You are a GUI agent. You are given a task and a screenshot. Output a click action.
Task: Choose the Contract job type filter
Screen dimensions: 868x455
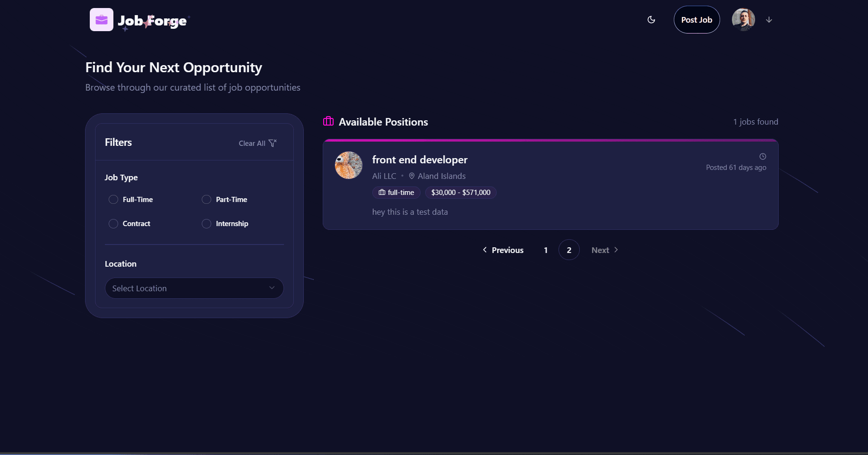coord(113,224)
